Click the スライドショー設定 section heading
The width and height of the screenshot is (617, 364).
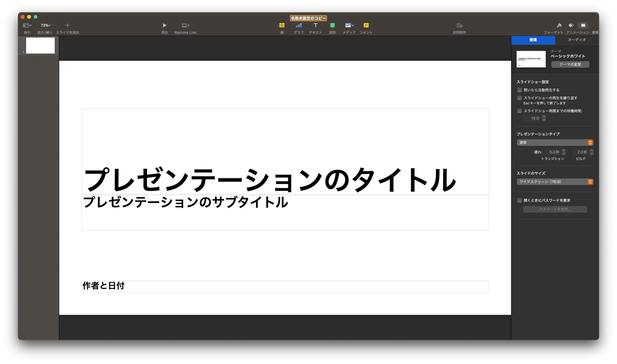click(x=533, y=82)
